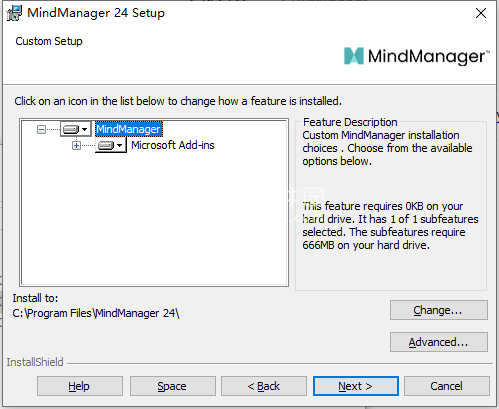Check disk Space requirements button
The image size is (499, 409).
(x=173, y=386)
